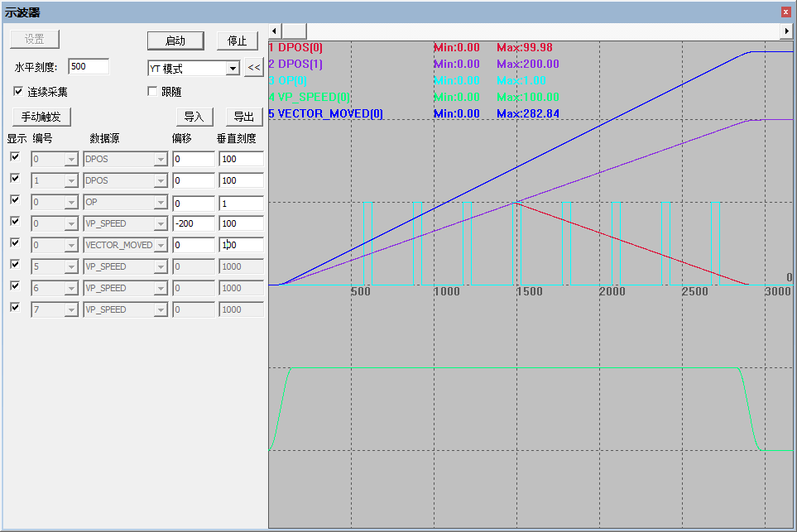Click the 停止 stop button
Screen dimensions: 797x532
coord(237,41)
